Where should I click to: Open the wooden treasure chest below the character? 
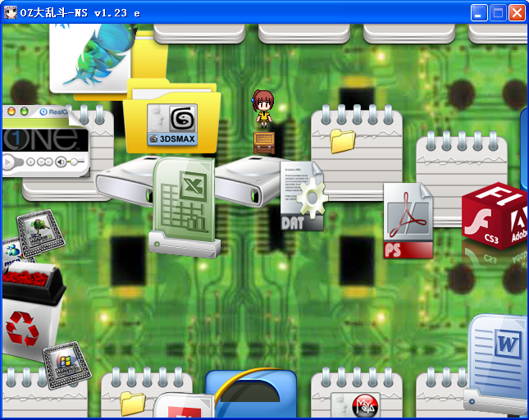tap(264, 143)
